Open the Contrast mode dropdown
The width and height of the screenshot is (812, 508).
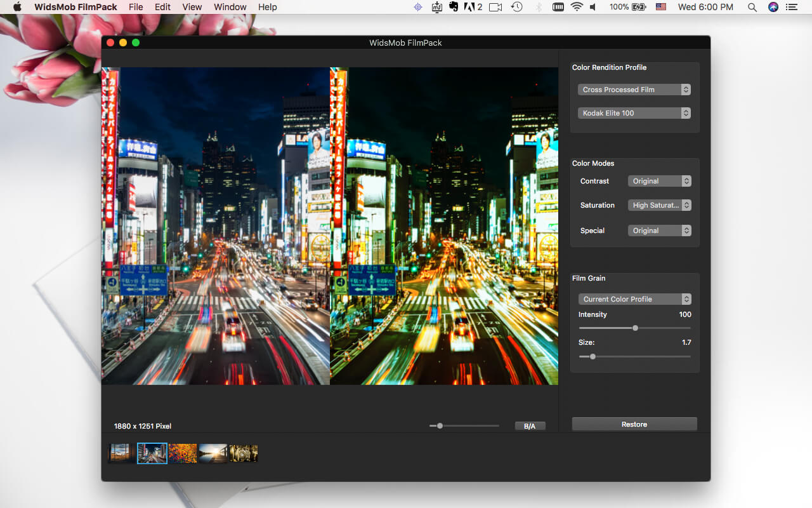click(x=659, y=181)
